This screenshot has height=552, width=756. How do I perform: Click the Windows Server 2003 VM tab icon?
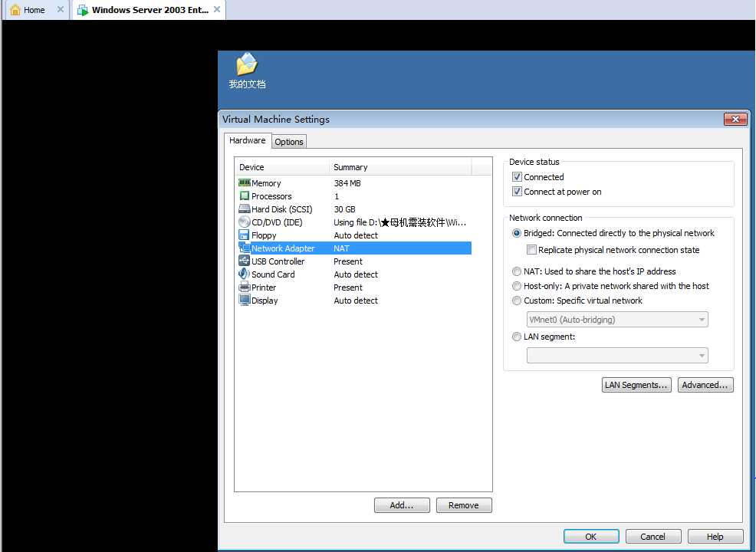pyautogui.click(x=83, y=10)
